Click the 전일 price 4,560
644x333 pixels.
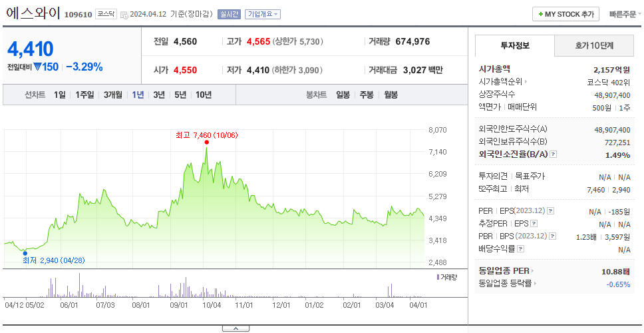185,41
